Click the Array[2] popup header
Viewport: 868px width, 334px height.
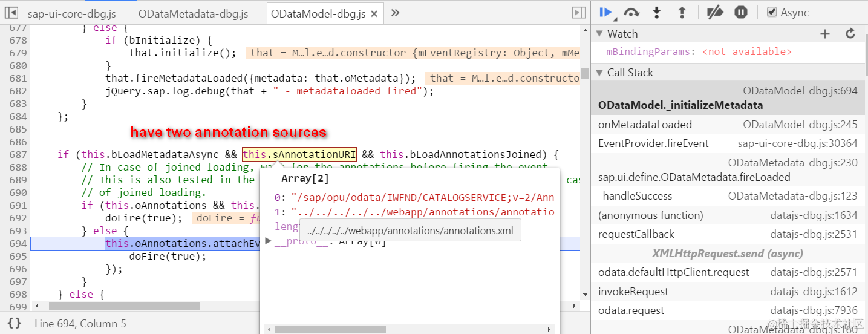coord(305,178)
